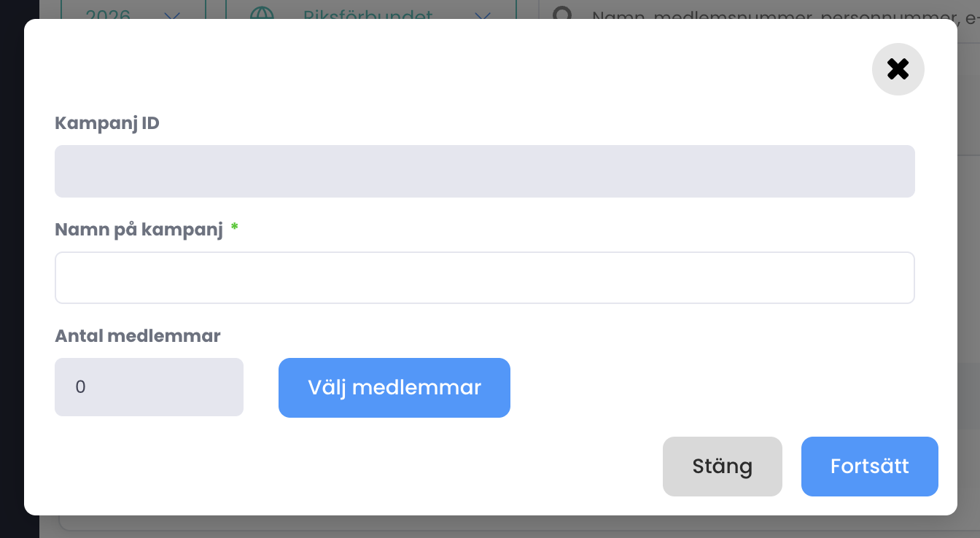Viewport: 980px width, 538px height.
Task: Click the 2026 dropdown text label
Action: click(109, 13)
